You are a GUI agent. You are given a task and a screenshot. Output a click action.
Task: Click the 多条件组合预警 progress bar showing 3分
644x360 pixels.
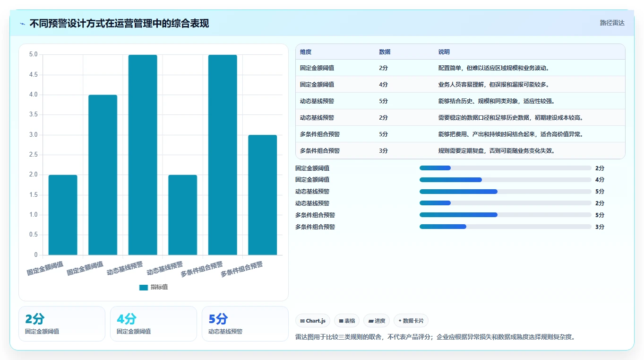coord(506,227)
